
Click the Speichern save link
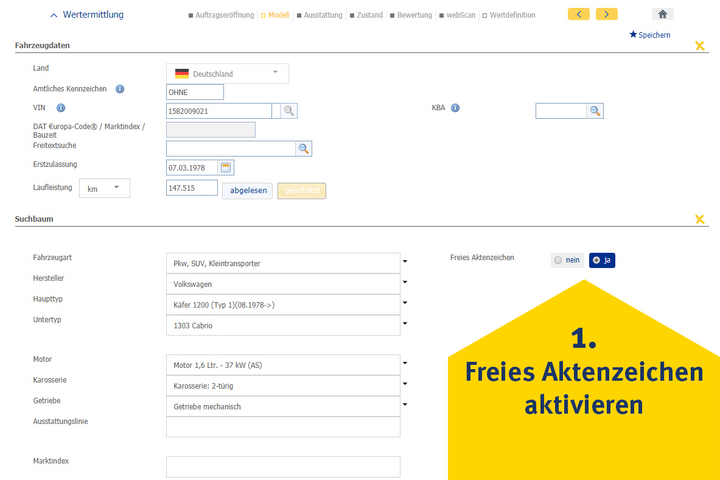pyautogui.click(x=650, y=35)
